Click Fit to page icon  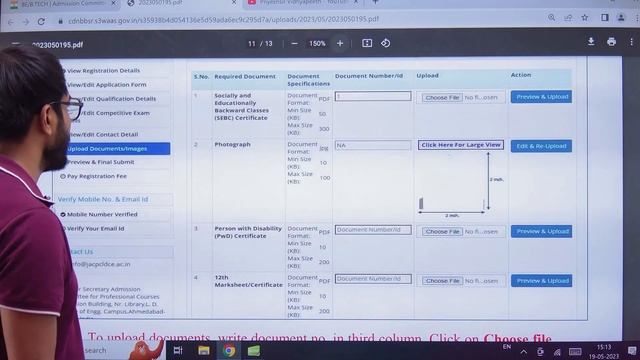[x=367, y=43]
